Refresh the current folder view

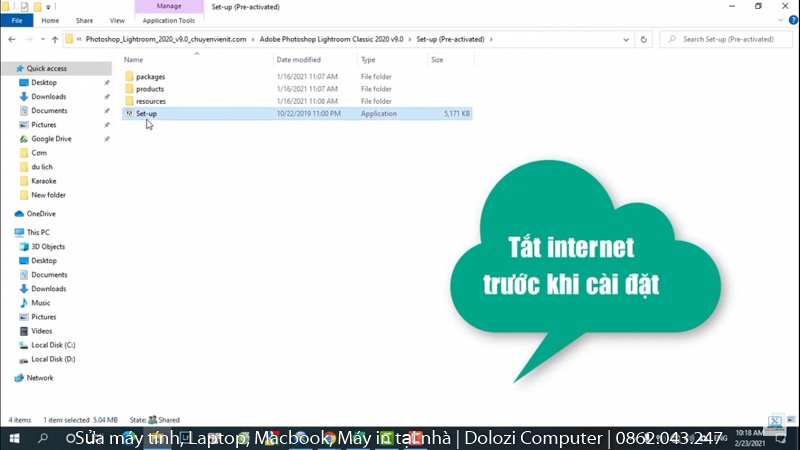click(x=643, y=39)
